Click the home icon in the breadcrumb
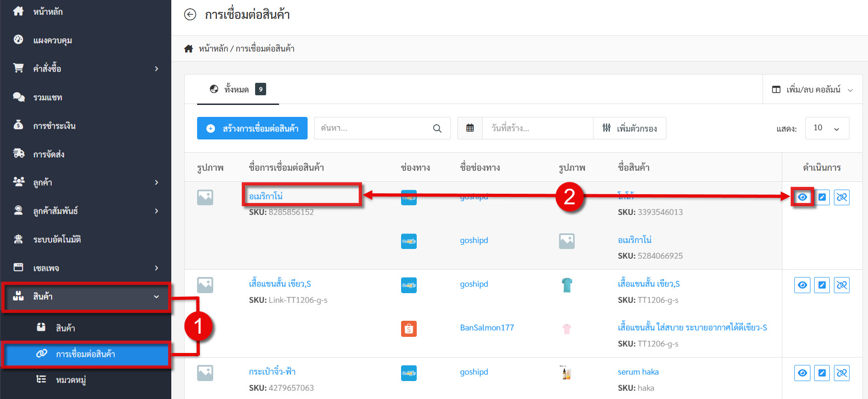This screenshot has height=399, width=868. pos(188,49)
